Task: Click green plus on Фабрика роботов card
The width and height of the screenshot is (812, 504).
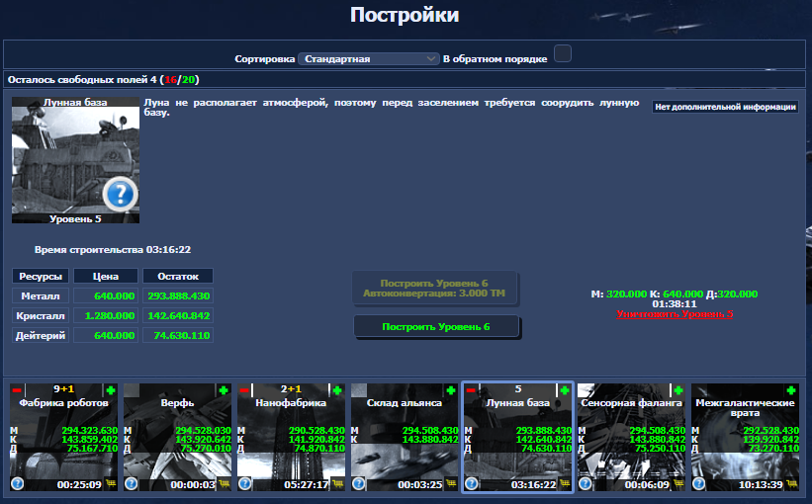Action: pyautogui.click(x=111, y=390)
